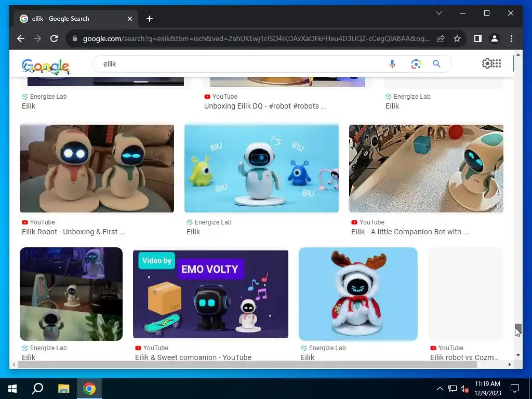Open Windows taskbar search
Viewport: 532px width, 399px height.
click(x=37, y=389)
